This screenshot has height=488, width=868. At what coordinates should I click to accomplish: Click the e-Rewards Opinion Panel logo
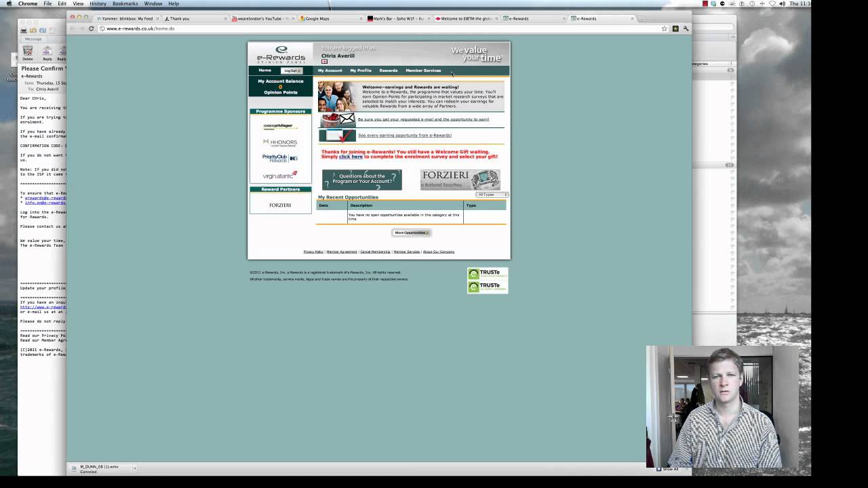pos(281,54)
